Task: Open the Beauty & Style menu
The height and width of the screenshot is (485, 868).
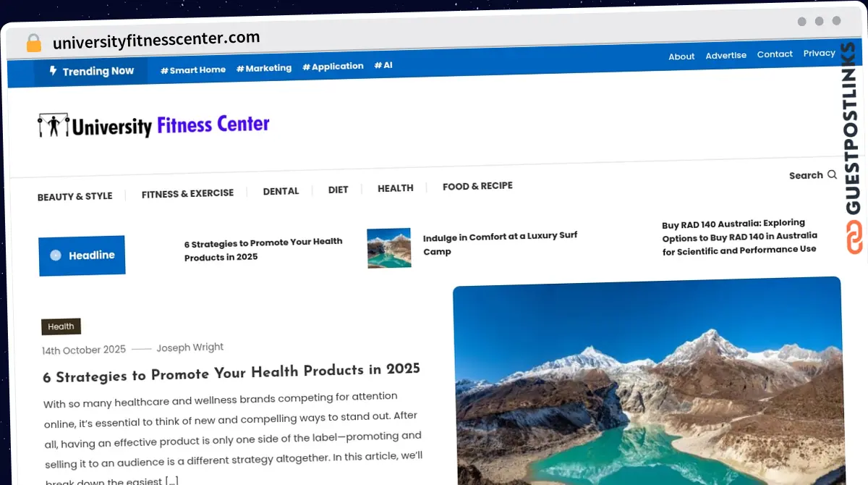Action: tap(75, 196)
